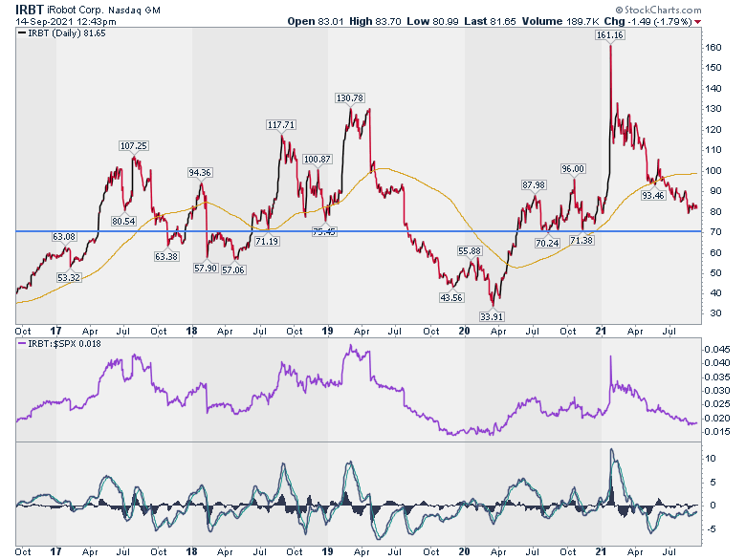Click the 96.00 price label
Viewport: 746px width, 560px height.
[573, 169]
